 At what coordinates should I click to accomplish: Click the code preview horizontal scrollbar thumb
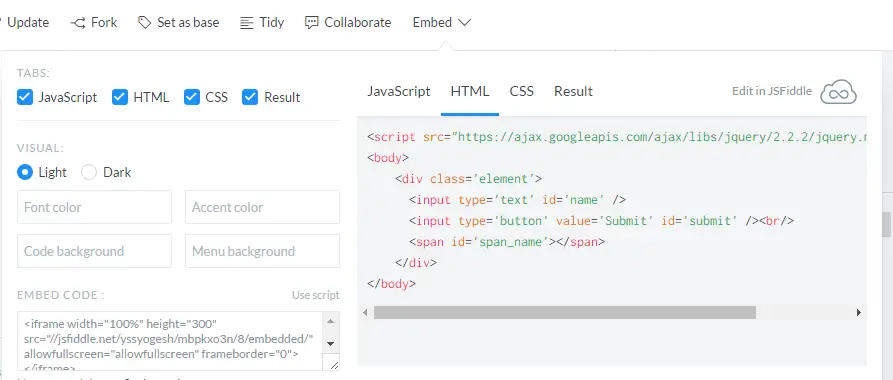[x=564, y=312]
